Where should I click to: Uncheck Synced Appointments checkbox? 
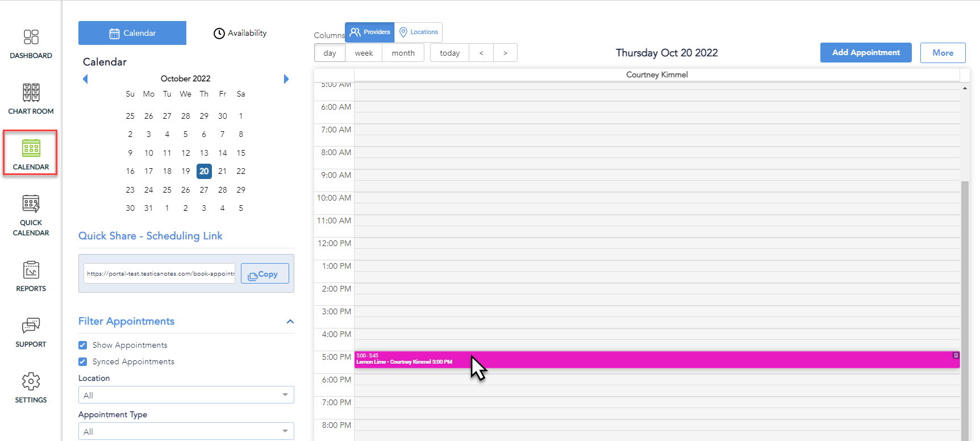[x=83, y=361]
